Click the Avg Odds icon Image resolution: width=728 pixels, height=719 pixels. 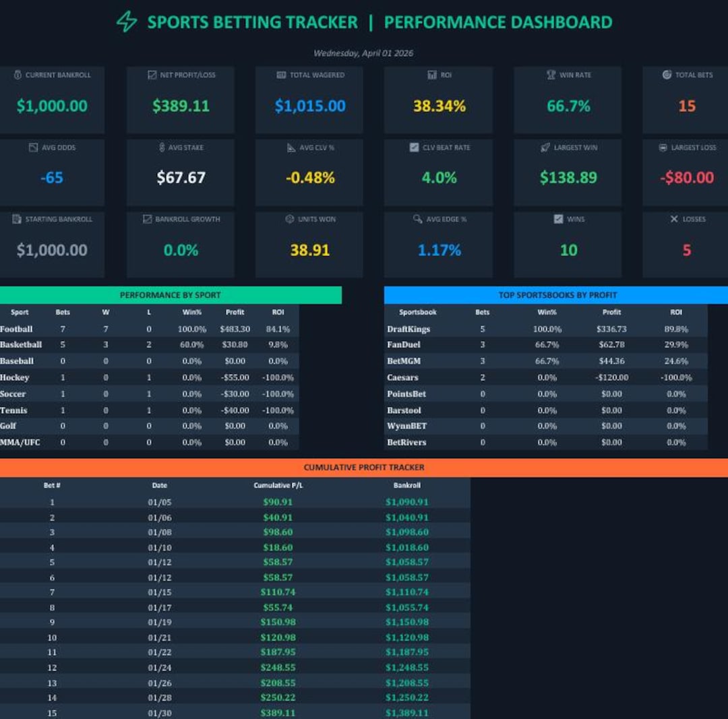[34, 148]
